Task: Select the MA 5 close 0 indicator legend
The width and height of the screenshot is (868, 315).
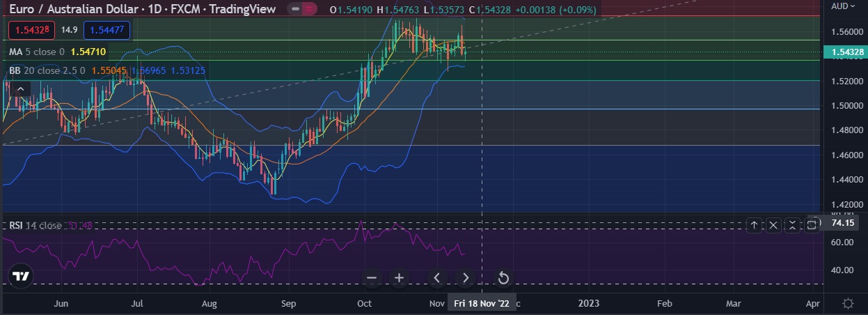Action: pyautogui.click(x=36, y=52)
